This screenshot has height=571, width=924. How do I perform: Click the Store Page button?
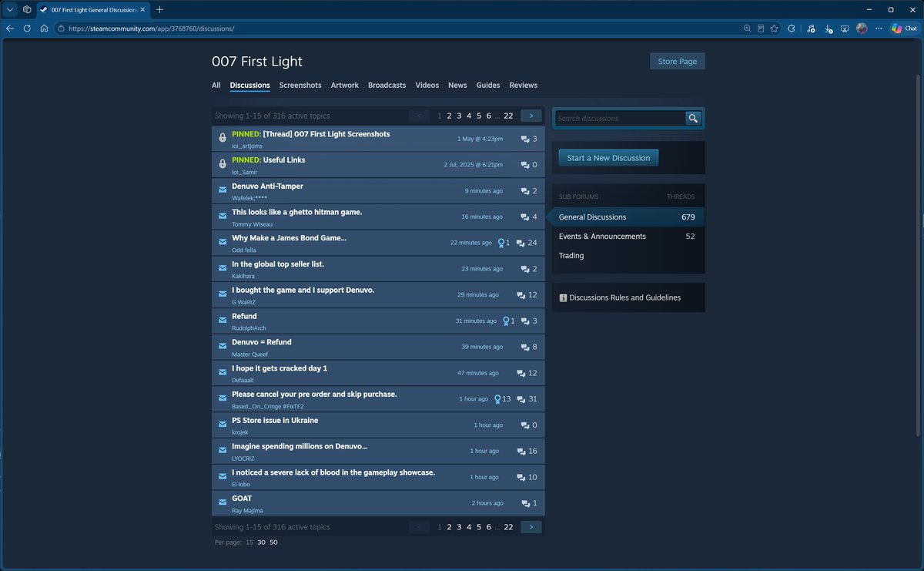pyautogui.click(x=678, y=62)
